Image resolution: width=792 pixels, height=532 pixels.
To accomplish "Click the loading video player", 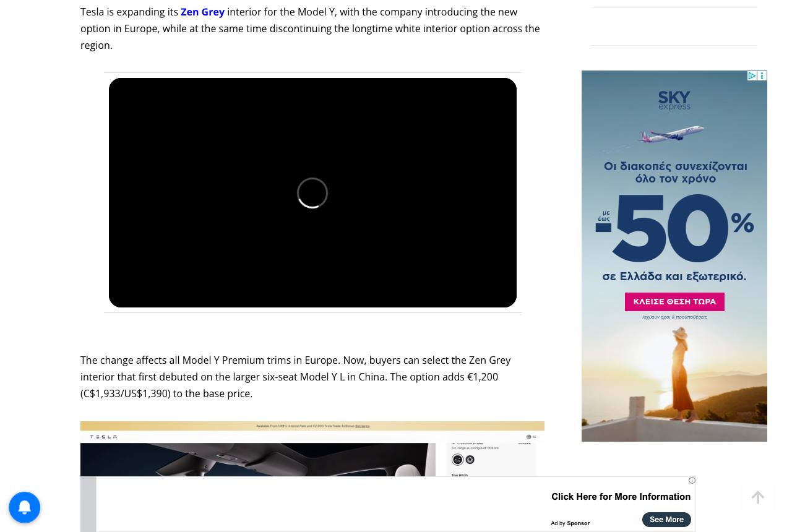I will tap(312, 192).
